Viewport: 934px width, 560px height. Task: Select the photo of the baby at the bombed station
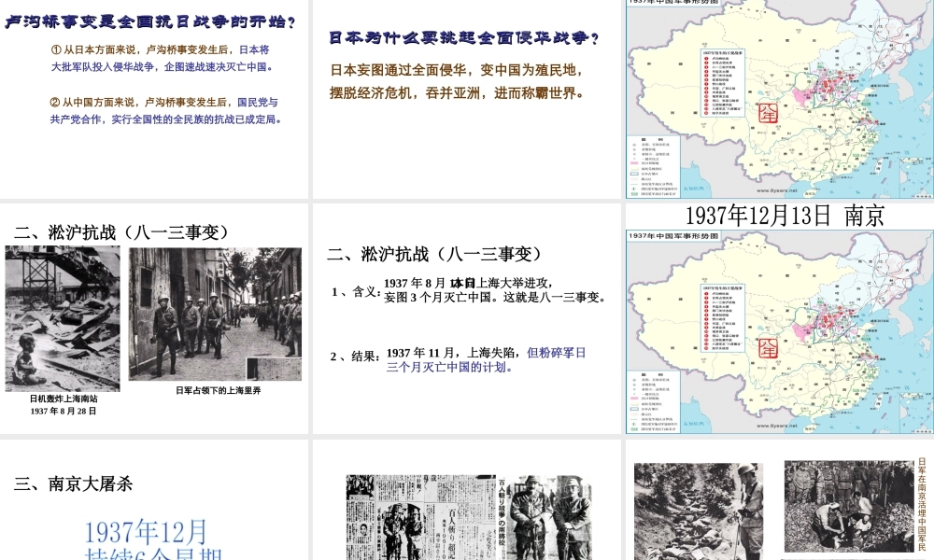pos(63,319)
